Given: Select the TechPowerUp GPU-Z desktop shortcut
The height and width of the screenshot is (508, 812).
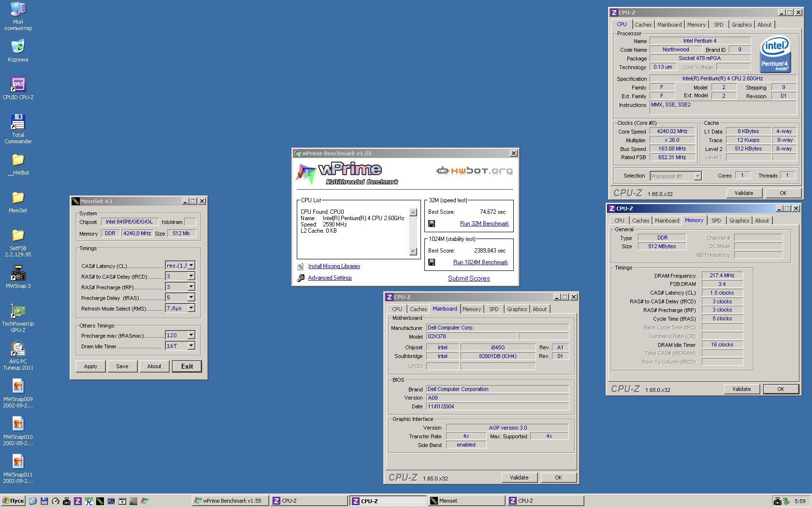Looking at the screenshot, I should 18,318.
